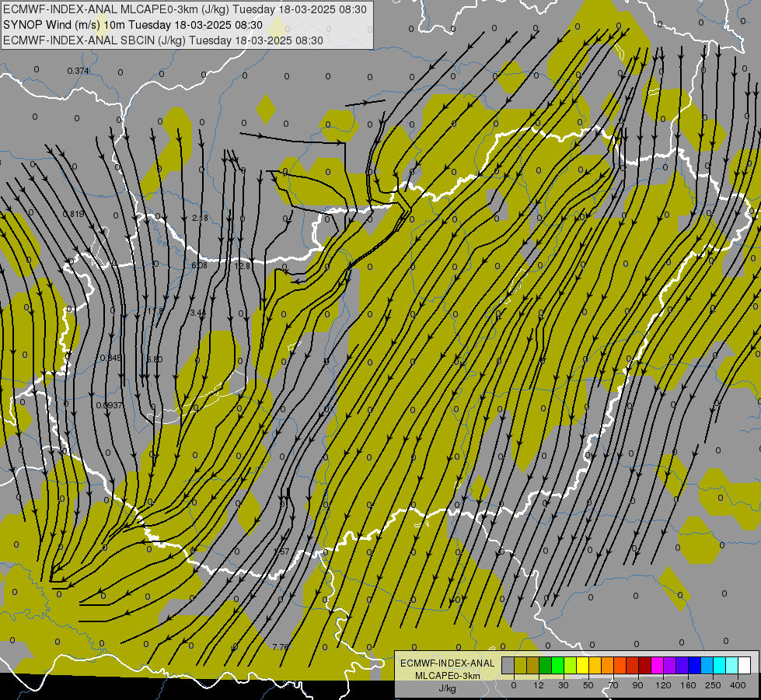Select the legend tick label 250
The image size is (761, 700).
(x=713, y=685)
